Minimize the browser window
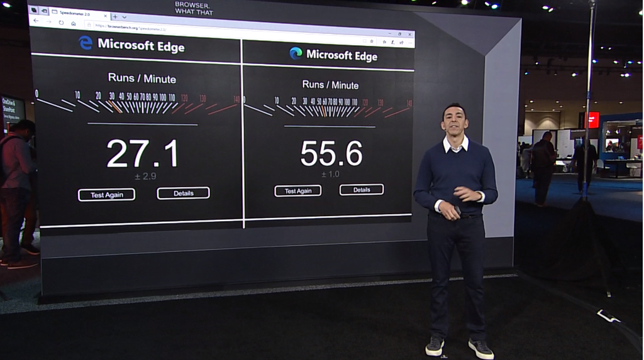 389,33
